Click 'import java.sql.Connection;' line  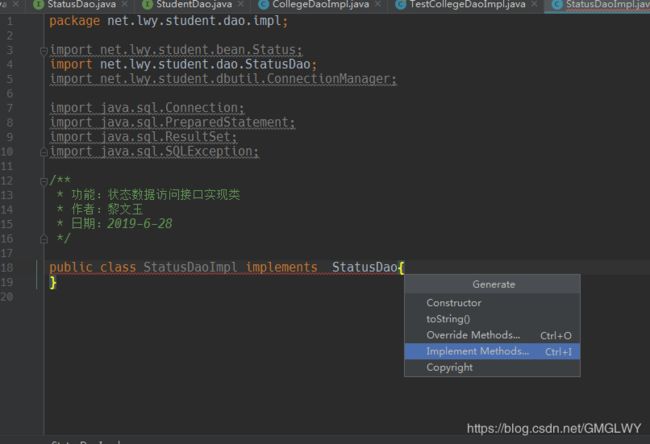(x=147, y=108)
